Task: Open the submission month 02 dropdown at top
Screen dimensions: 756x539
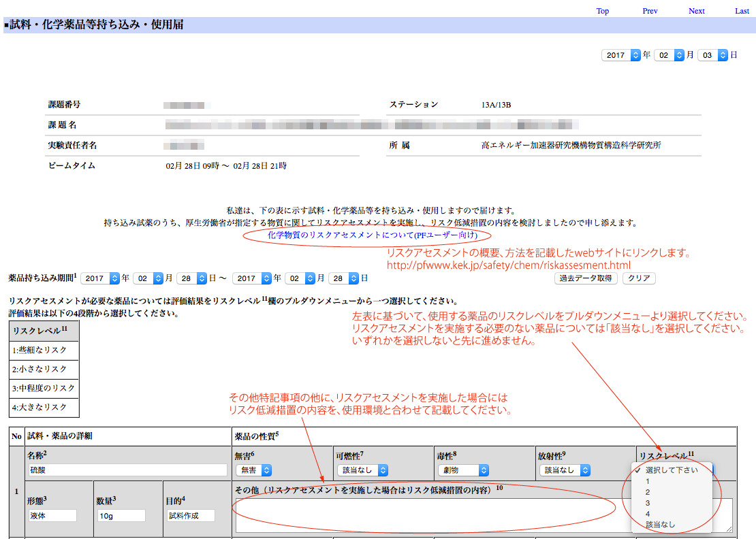Action: coord(669,55)
